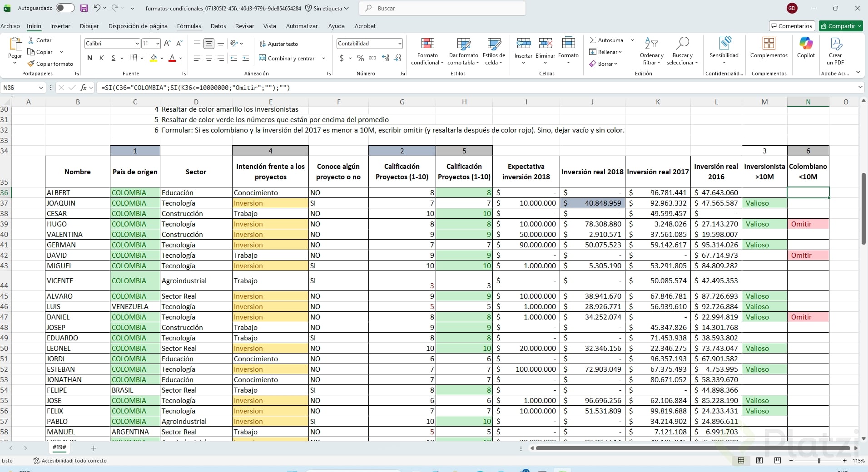Image resolution: width=868 pixels, height=472 pixels.
Task: Click the Save disk icon
Action: click(x=84, y=8)
